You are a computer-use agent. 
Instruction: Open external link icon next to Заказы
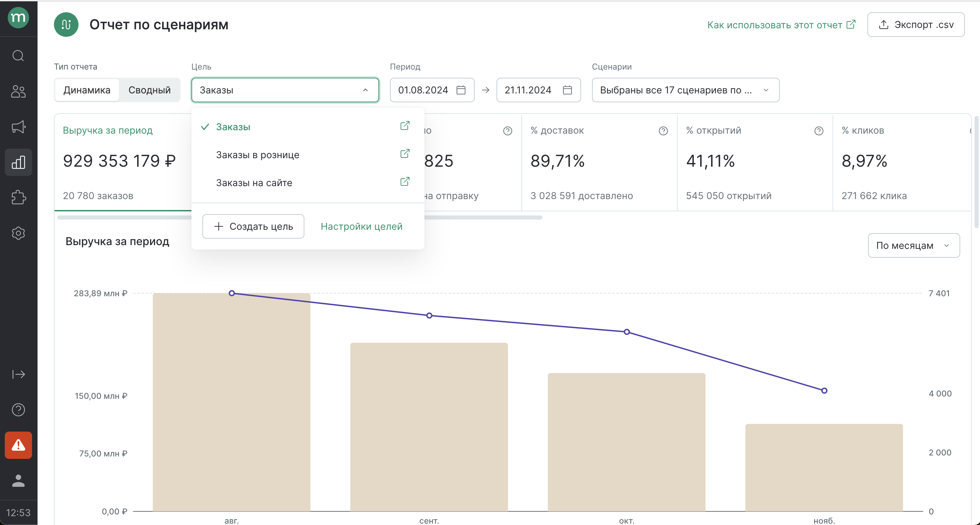click(405, 126)
